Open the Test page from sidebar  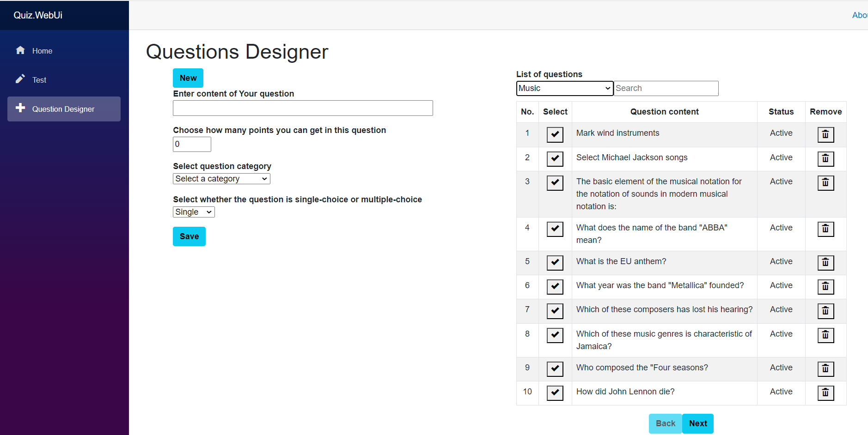pyautogui.click(x=39, y=80)
